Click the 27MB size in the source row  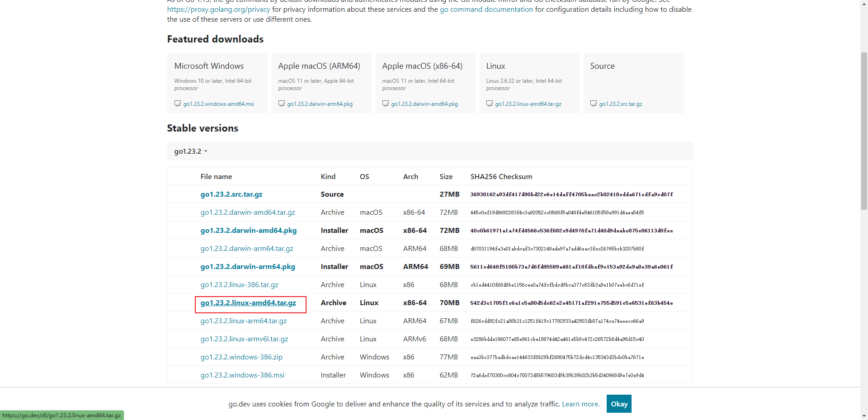[449, 194]
